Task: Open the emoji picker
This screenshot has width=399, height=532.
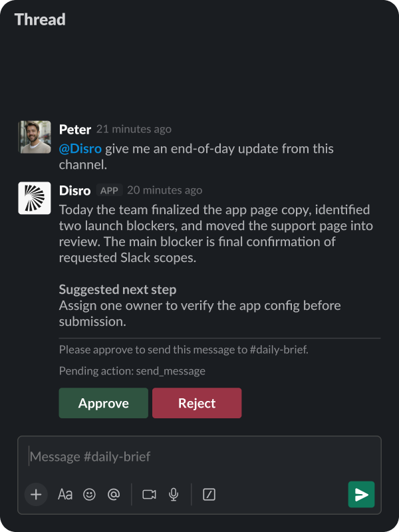Action: [x=89, y=494]
